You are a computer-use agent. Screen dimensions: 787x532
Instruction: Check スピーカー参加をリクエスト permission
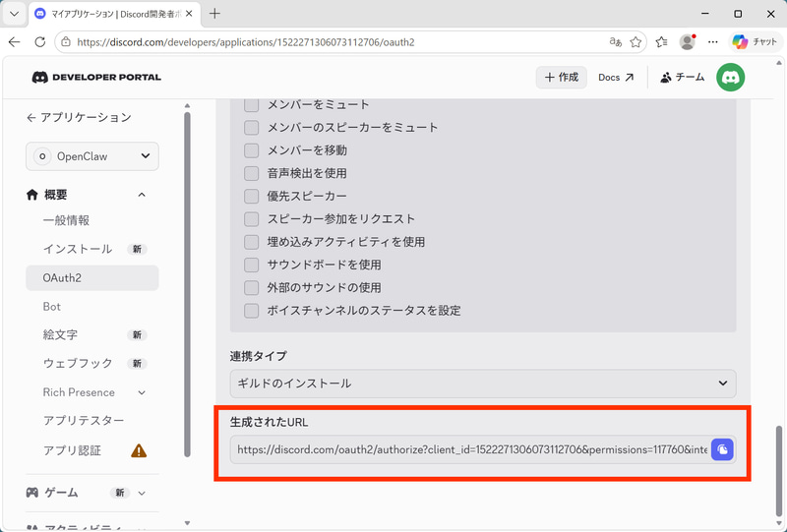(x=251, y=219)
